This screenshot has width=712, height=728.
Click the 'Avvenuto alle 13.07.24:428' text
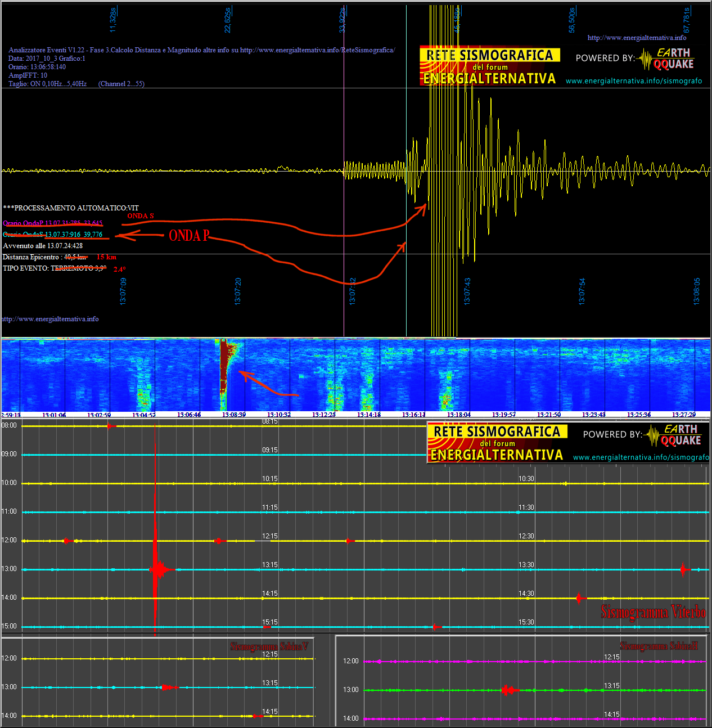tap(43, 246)
